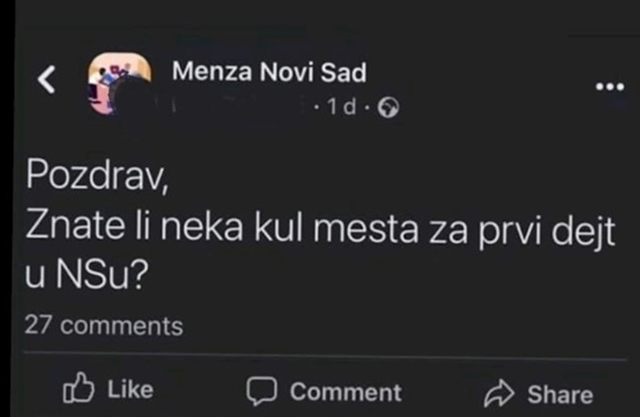Click the curved arrow Share icon
Screen dimensions: 640x417
pos(499,393)
